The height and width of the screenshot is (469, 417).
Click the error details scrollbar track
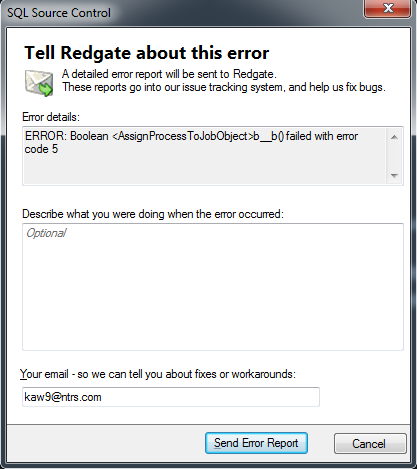point(394,156)
